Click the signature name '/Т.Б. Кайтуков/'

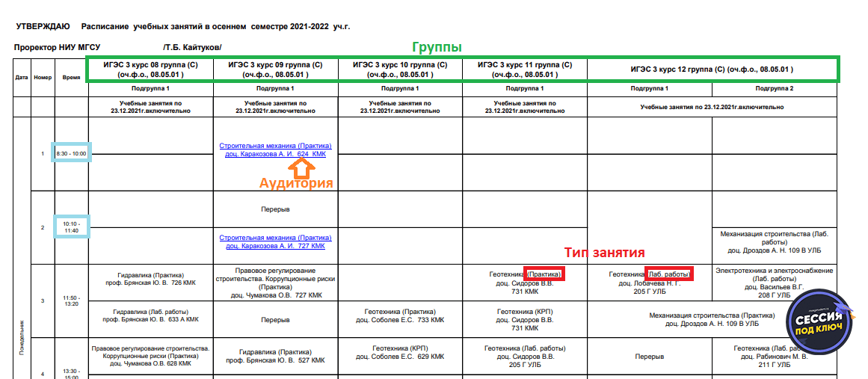click(192, 48)
